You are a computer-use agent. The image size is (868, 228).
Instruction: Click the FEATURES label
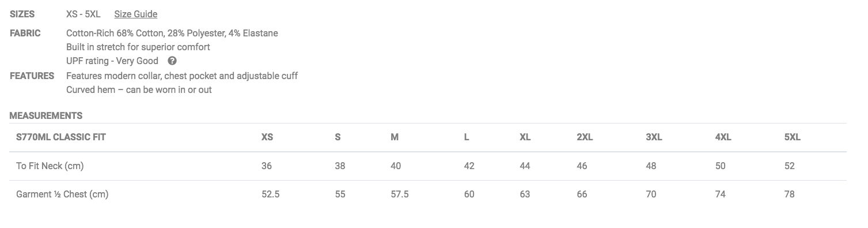tap(32, 76)
